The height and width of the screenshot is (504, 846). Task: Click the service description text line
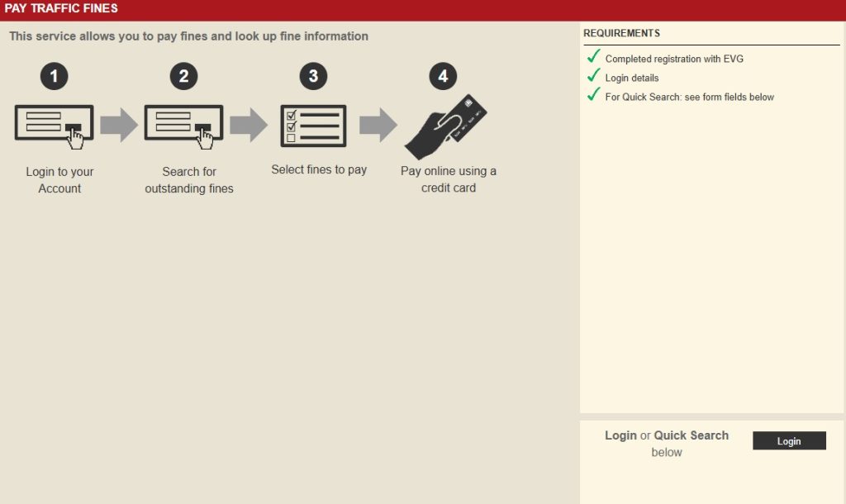pos(188,36)
